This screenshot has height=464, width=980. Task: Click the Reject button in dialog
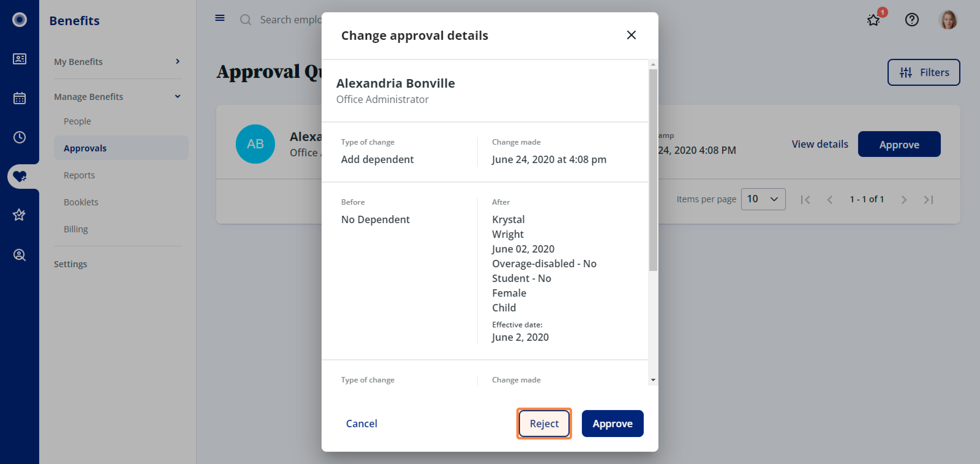tap(544, 424)
